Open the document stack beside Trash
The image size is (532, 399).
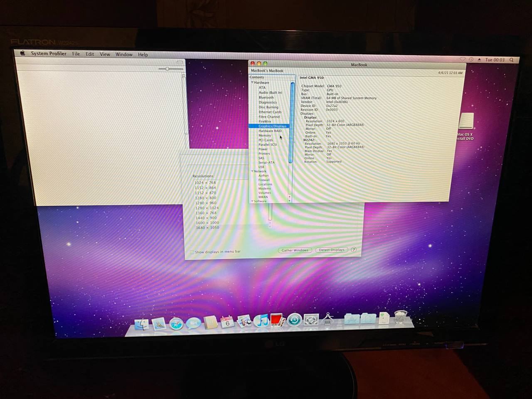384,318
